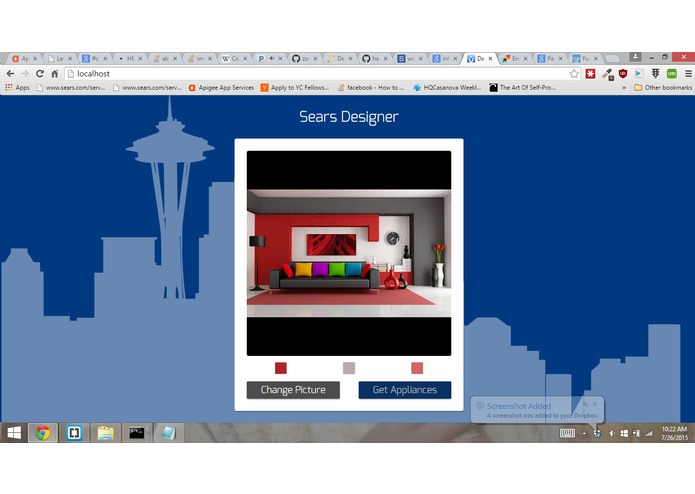The image size is (695, 494).
Task: Open the red asterisk LastPass extension
Action: tap(590, 74)
